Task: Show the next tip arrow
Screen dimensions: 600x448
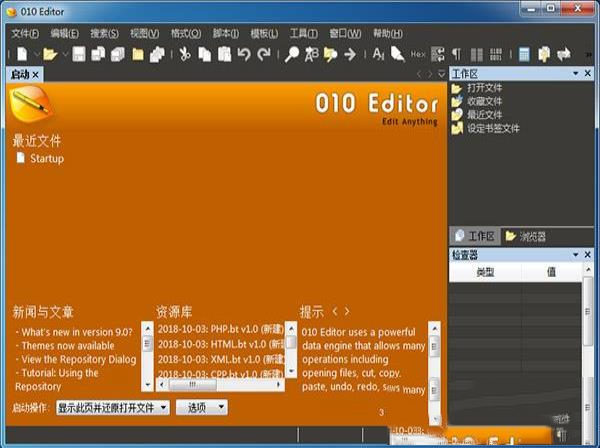Action: [x=347, y=311]
